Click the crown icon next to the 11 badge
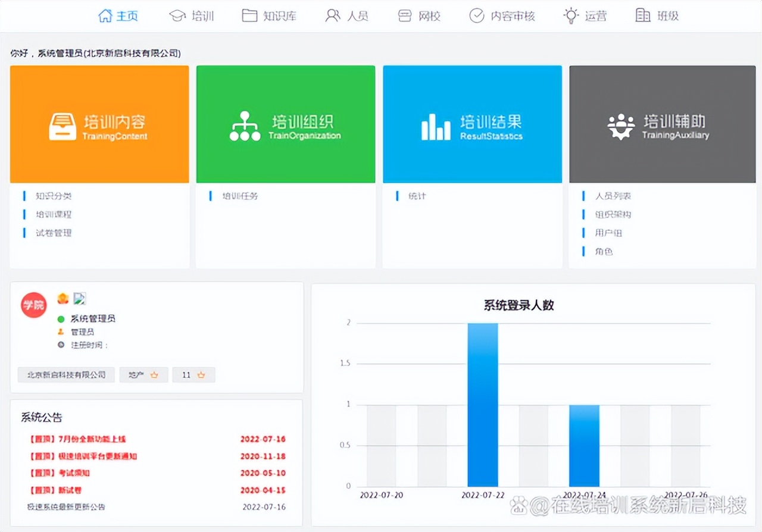Viewport: 762px width, 532px height. 201,375
